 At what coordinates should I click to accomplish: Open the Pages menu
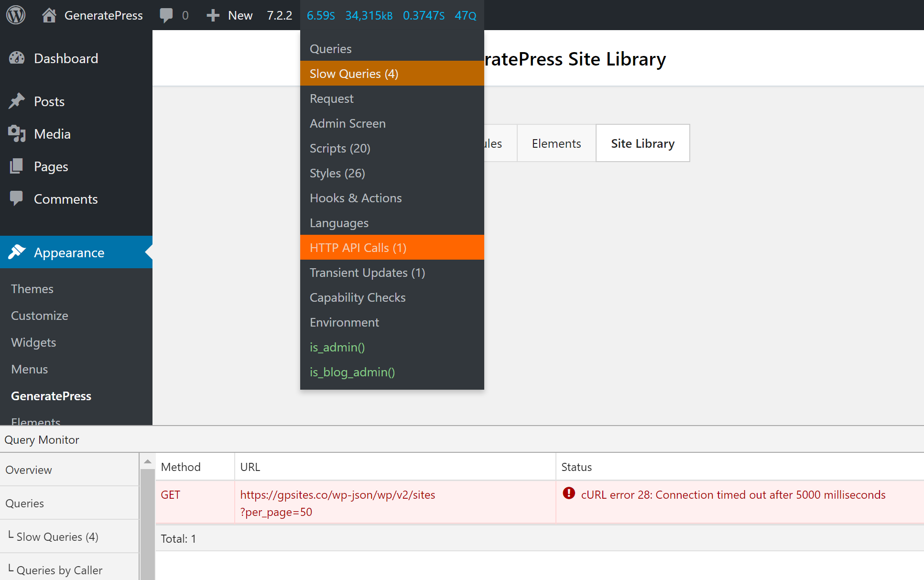point(76,166)
